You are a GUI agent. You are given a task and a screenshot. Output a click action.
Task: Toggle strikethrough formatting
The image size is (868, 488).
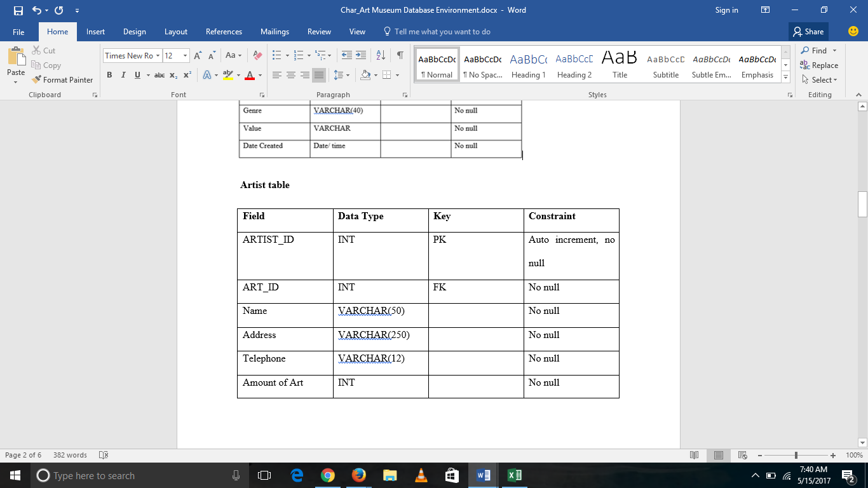[159, 75]
